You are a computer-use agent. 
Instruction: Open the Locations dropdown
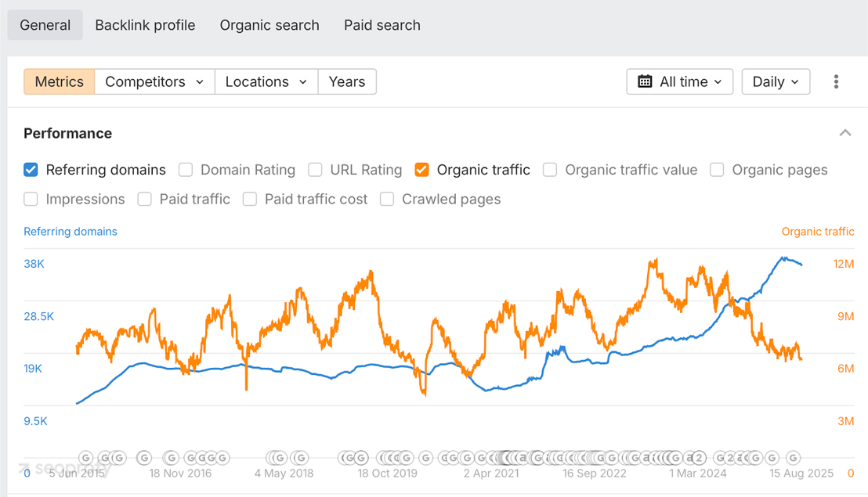(x=266, y=81)
